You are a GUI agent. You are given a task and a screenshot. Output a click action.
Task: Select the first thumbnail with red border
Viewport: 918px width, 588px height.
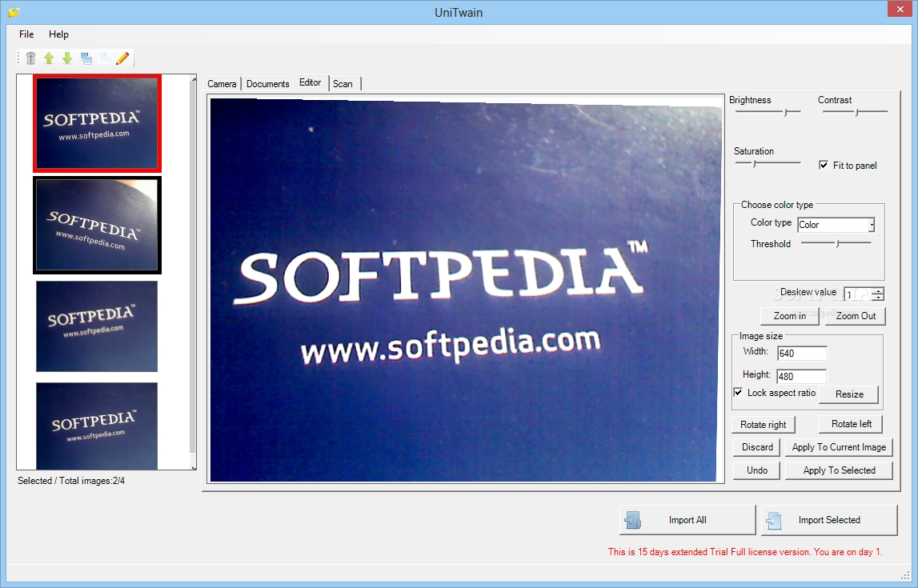click(97, 123)
